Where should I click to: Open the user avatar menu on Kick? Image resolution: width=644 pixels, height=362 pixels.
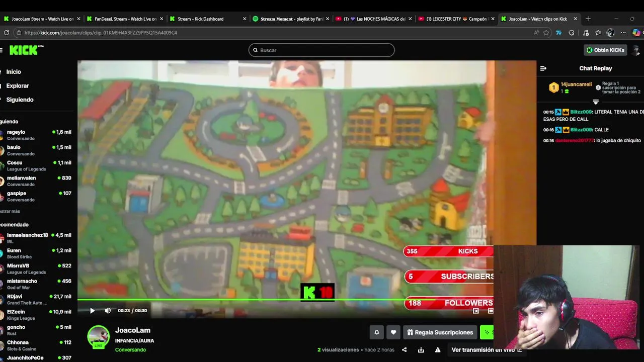click(636, 50)
